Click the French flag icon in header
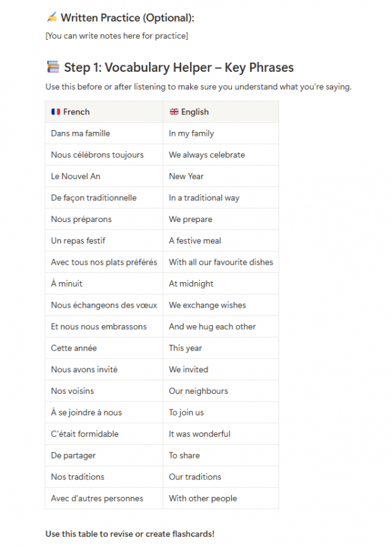392x546 pixels. tap(56, 112)
